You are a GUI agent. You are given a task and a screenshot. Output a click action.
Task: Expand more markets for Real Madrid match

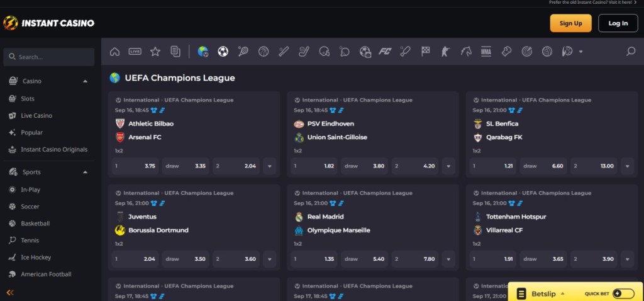(448, 259)
